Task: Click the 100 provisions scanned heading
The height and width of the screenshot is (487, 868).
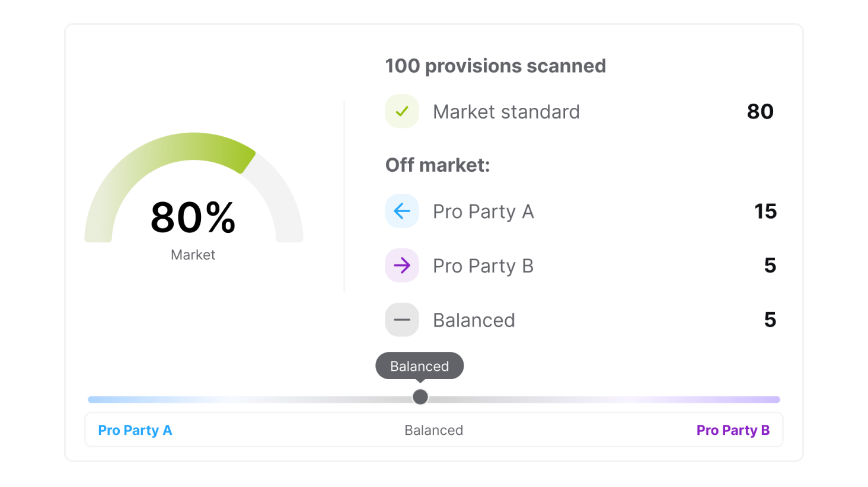Action: pyautogui.click(x=496, y=66)
